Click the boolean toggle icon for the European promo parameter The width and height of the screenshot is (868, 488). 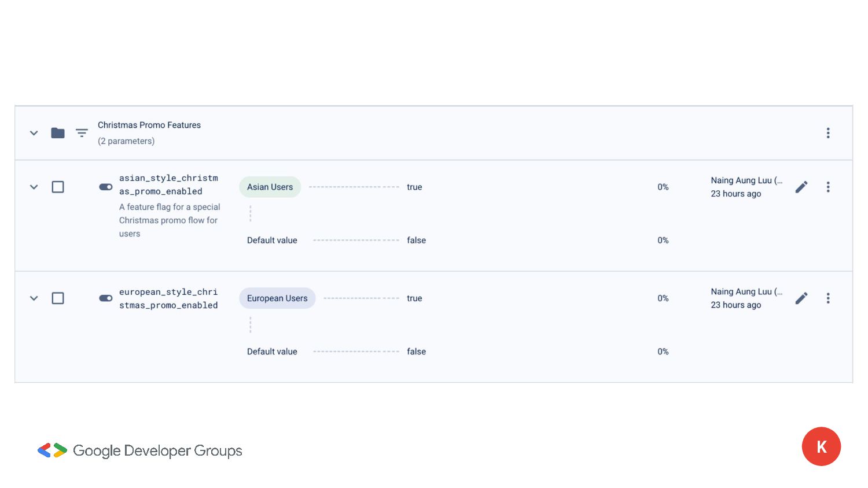pos(106,298)
